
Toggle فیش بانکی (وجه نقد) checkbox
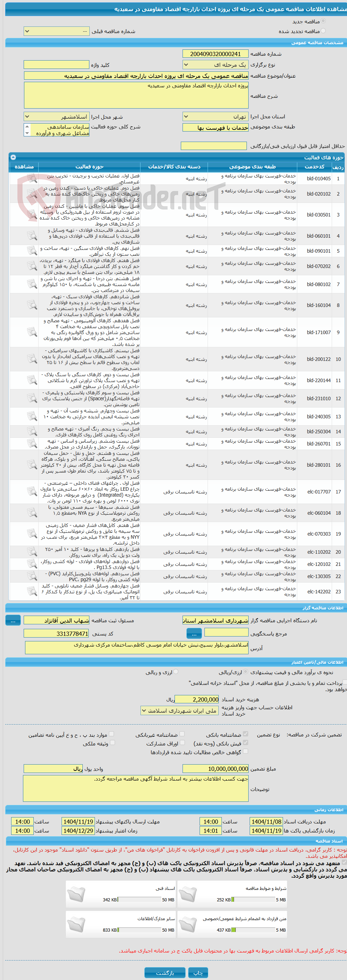point(245,743)
